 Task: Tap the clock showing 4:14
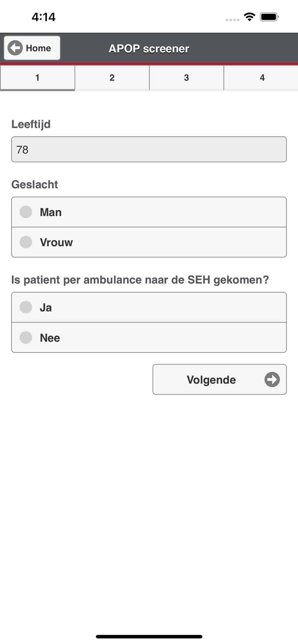pos(44,17)
